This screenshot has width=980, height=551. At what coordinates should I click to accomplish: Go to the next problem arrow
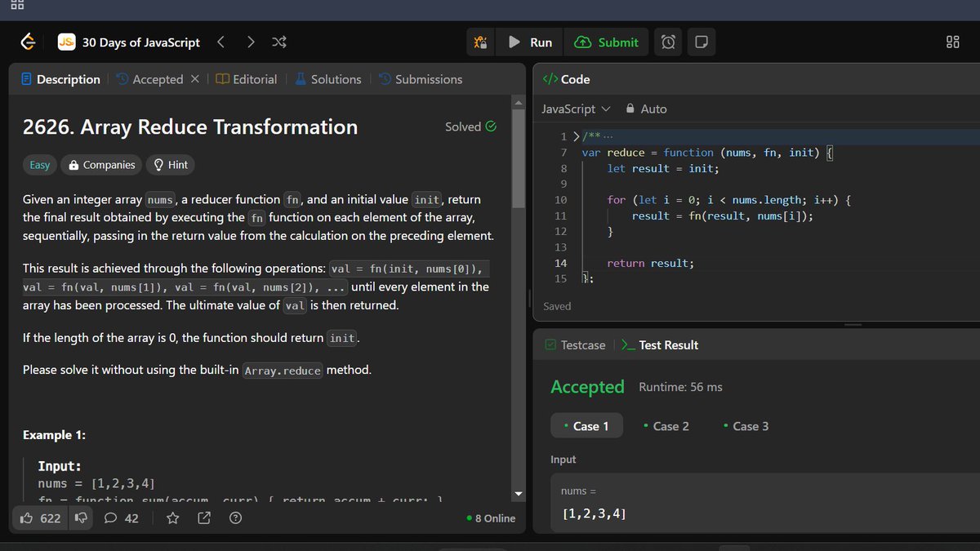coord(251,42)
